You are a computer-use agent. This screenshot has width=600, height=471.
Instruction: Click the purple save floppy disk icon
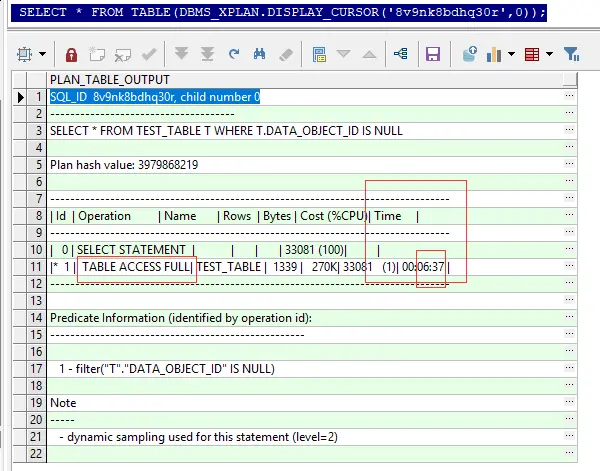click(433, 54)
